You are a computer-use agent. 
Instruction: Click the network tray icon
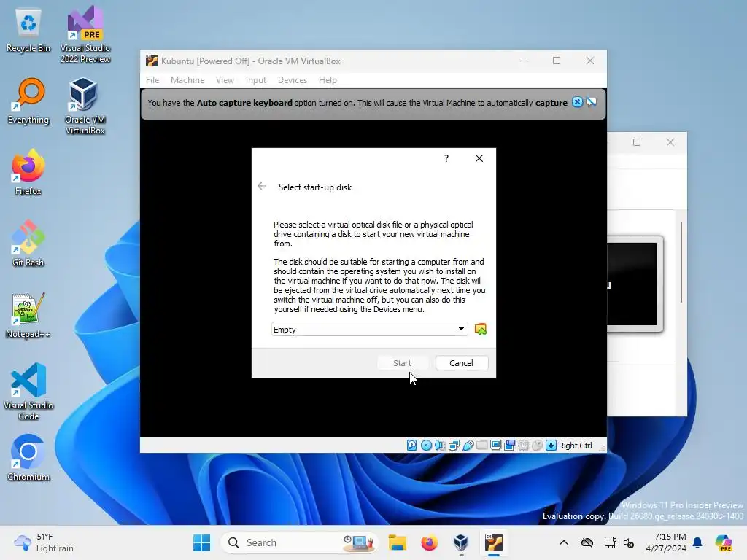point(610,542)
